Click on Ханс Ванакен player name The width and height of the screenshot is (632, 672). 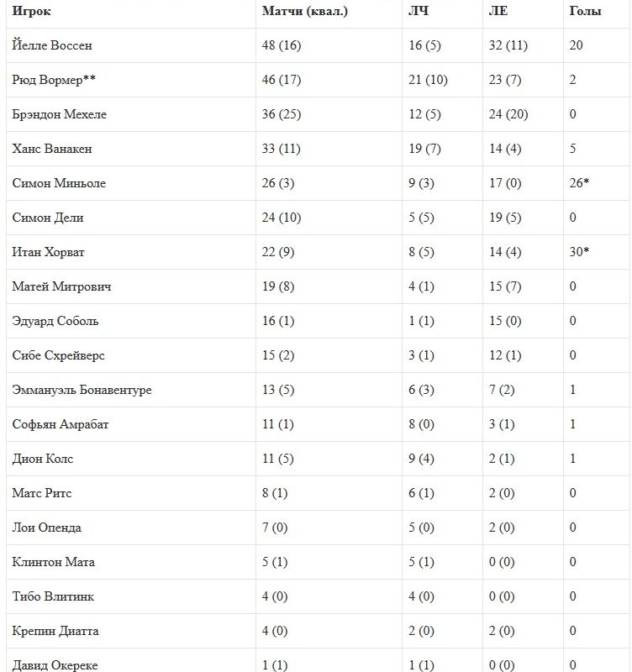click(x=52, y=149)
